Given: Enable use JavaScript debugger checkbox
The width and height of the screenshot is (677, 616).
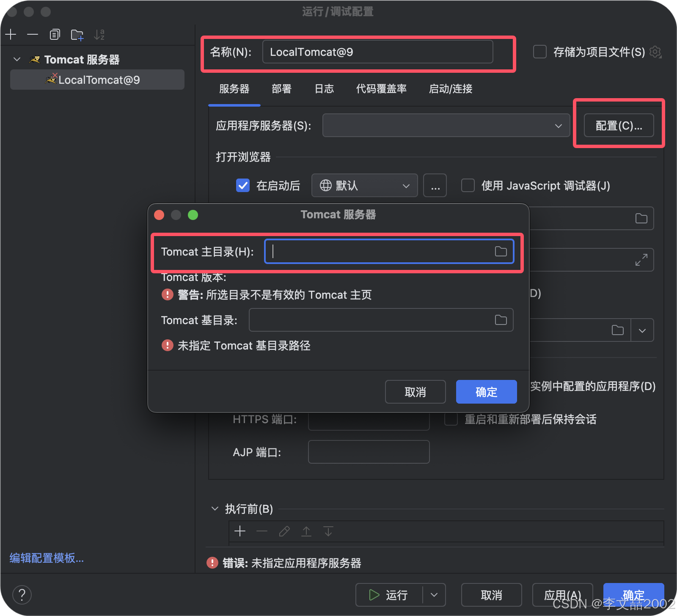Looking at the screenshot, I should pyautogui.click(x=468, y=185).
